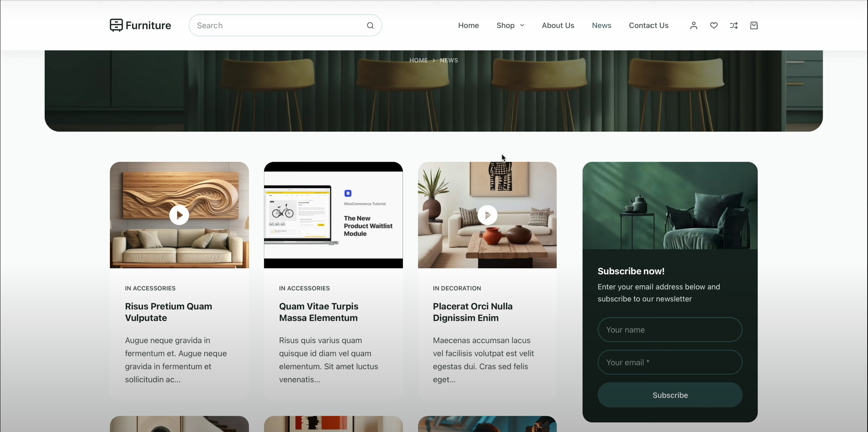The image size is (868, 432).
Task: Open the Contact Us menu item
Action: 648,26
